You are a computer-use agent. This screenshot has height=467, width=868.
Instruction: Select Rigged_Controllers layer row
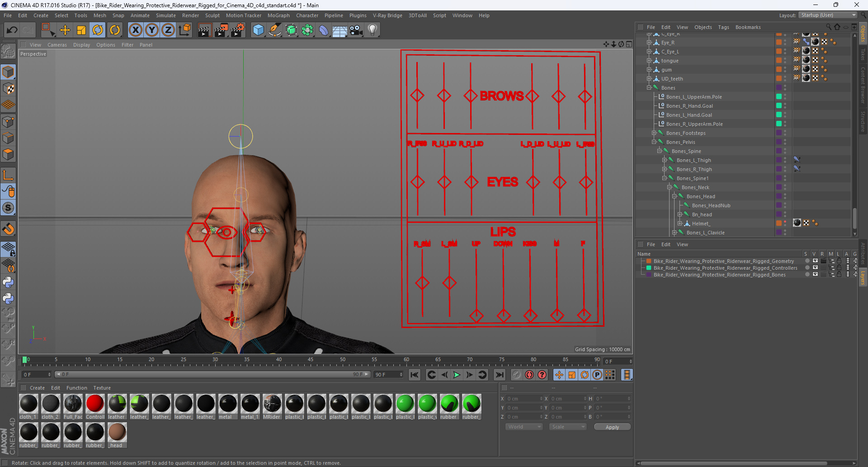pos(725,268)
